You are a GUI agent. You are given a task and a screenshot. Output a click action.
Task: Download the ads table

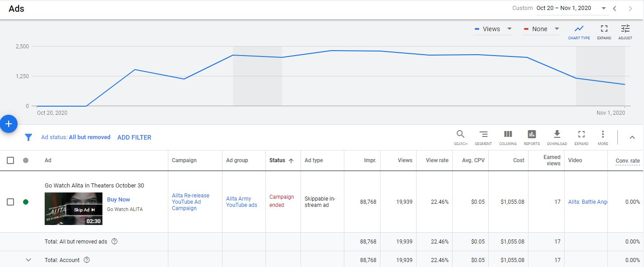[557, 134]
